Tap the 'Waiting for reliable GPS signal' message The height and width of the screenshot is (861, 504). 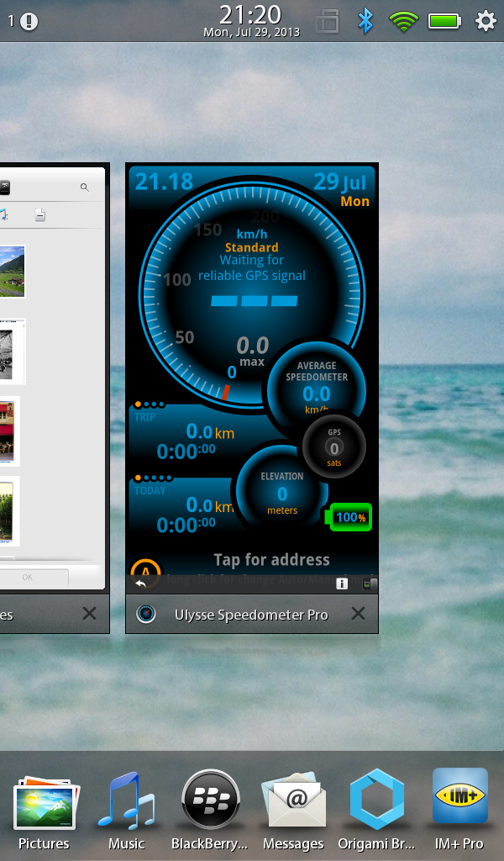click(252, 268)
